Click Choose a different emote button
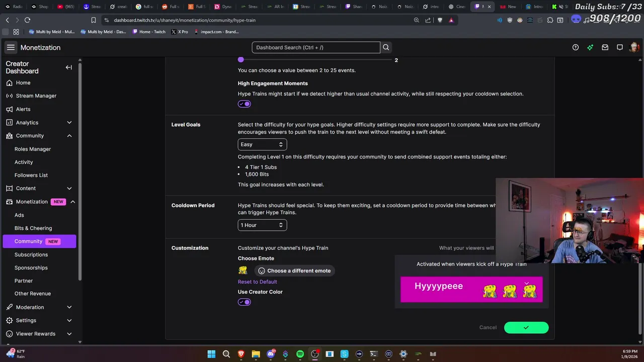The height and width of the screenshot is (362, 644). [x=294, y=270]
